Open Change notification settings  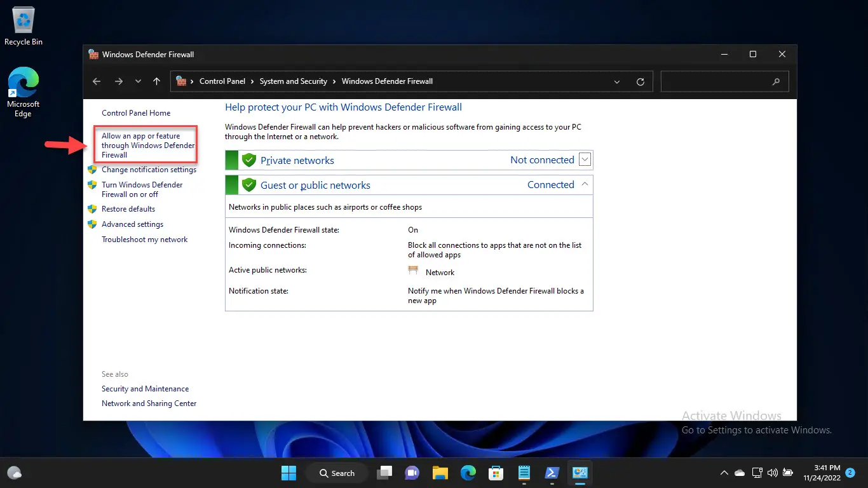pyautogui.click(x=149, y=170)
